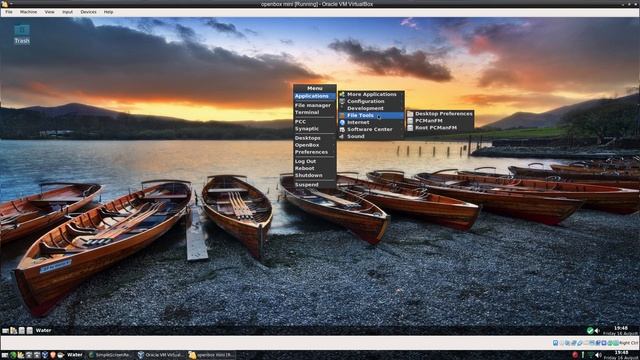Screen dimensions: 640x360
Task: Open the VirtualBox Devices menu
Action: [x=88, y=12]
